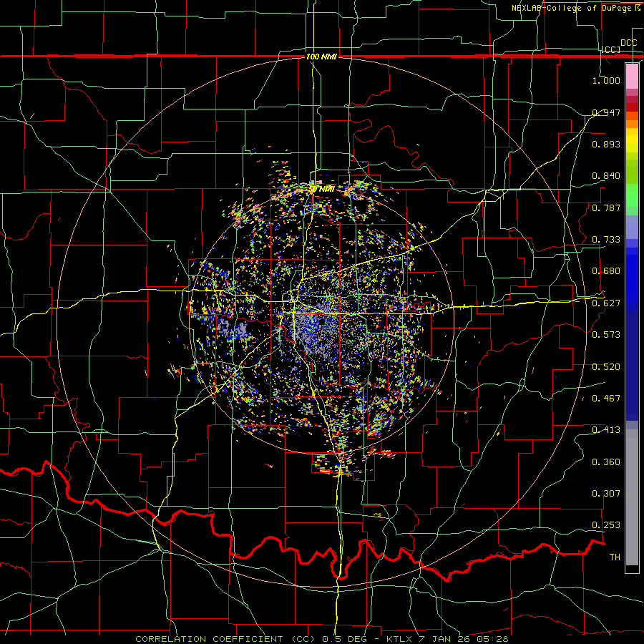
Task: Select the 0.360 scale value
Action: 606,462
